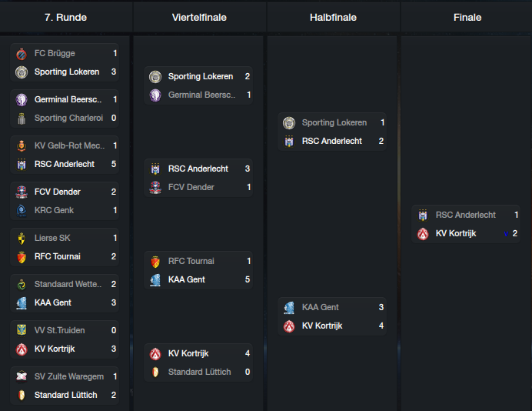
Task: Open RSC Anderlecht link in Finale match
Action: point(466,215)
